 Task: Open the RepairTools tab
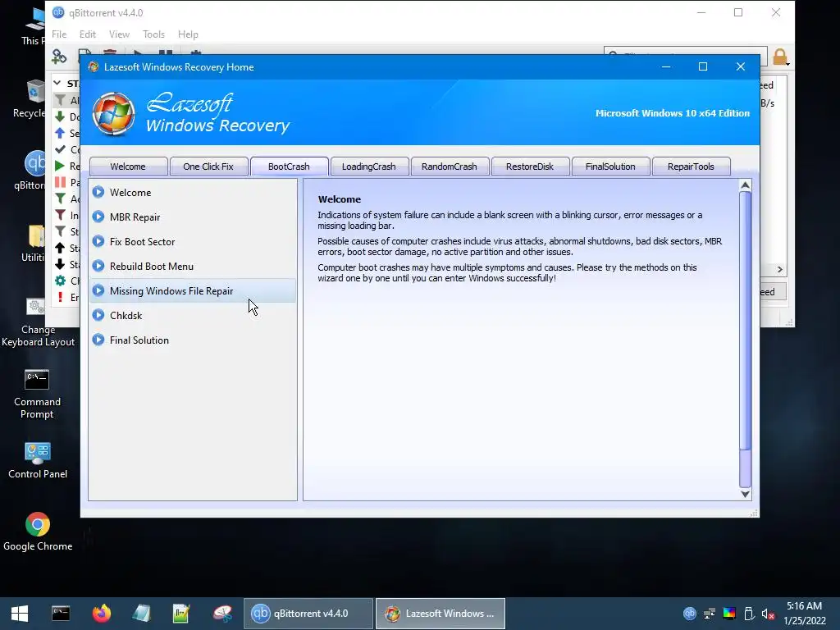[x=691, y=167]
